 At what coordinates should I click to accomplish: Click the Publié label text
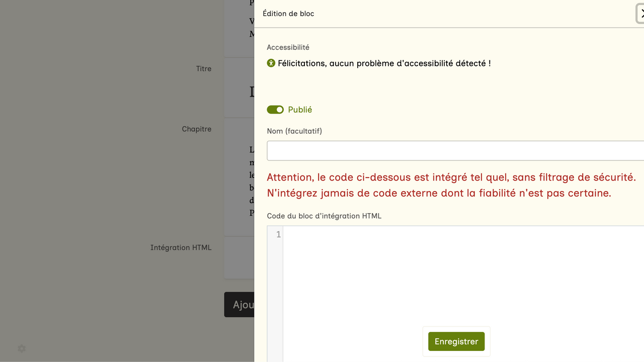[300, 110]
